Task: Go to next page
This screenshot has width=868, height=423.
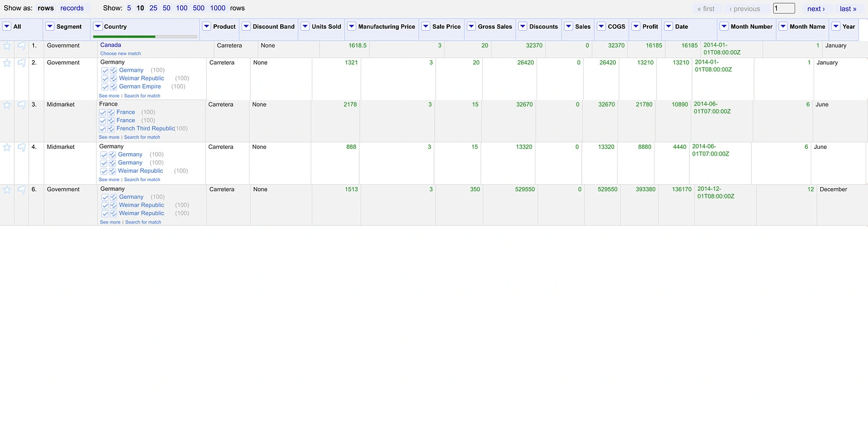Action: 816,9
